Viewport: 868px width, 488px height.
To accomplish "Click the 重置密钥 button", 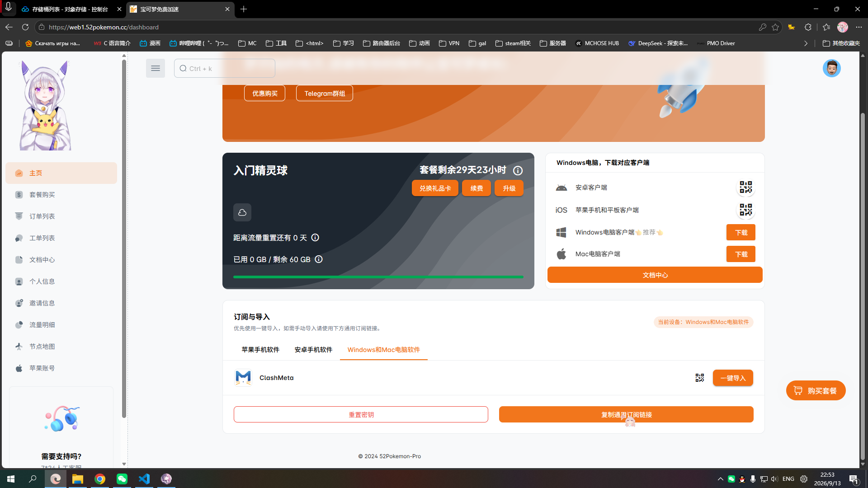I will click(361, 414).
